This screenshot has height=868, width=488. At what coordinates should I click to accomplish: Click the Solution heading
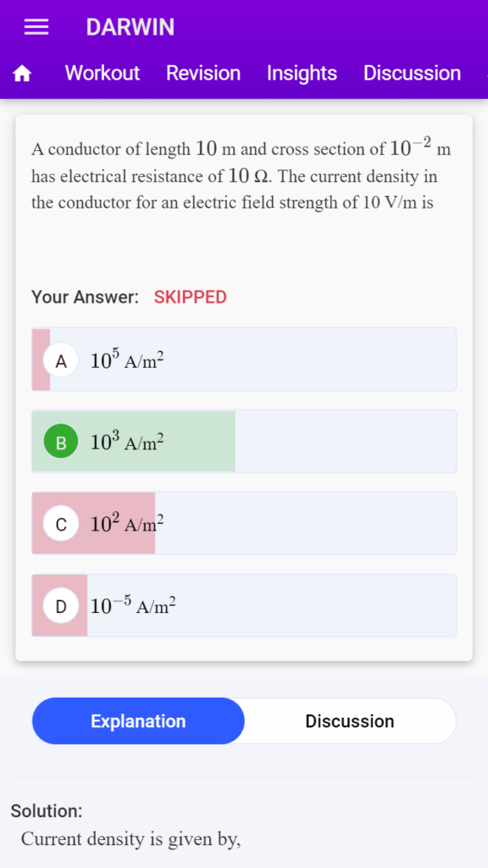pos(47,811)
